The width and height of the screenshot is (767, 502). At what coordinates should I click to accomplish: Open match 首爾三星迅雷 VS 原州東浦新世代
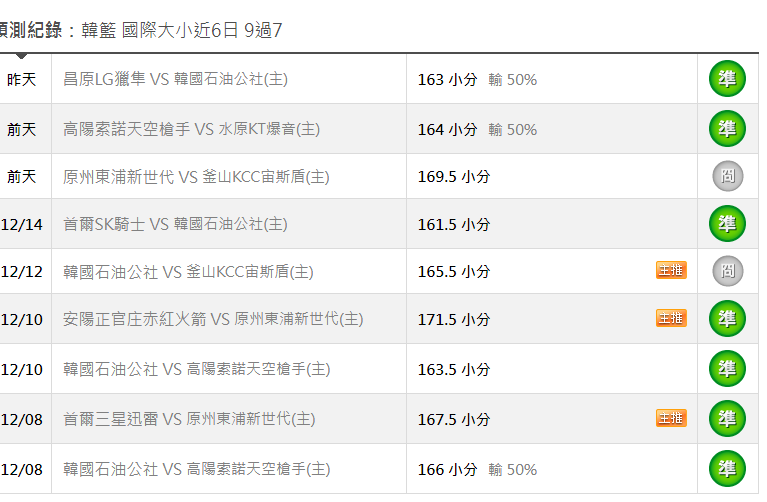[x=189, y=419]
